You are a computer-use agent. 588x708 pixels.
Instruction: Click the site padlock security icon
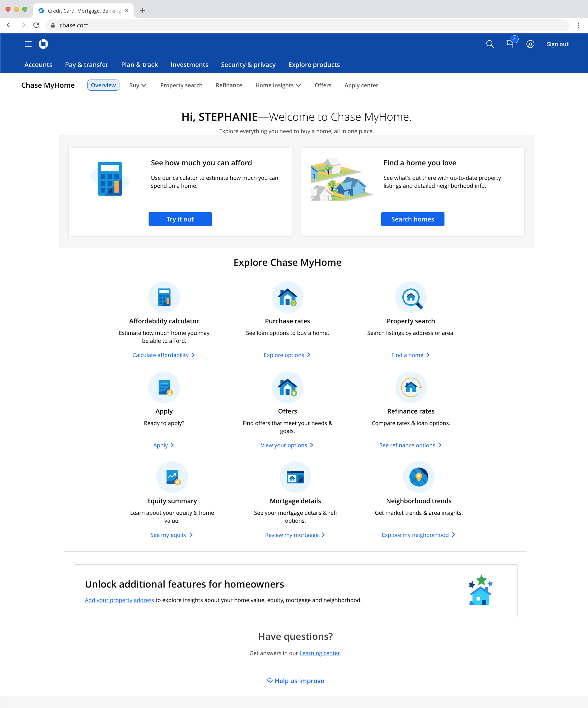pyautogui.click(x=53, y=25)
